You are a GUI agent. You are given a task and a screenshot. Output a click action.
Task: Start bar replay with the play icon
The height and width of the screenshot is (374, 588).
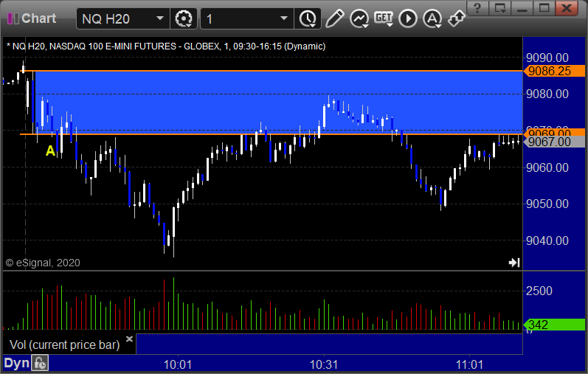click(x=408, y=18)
